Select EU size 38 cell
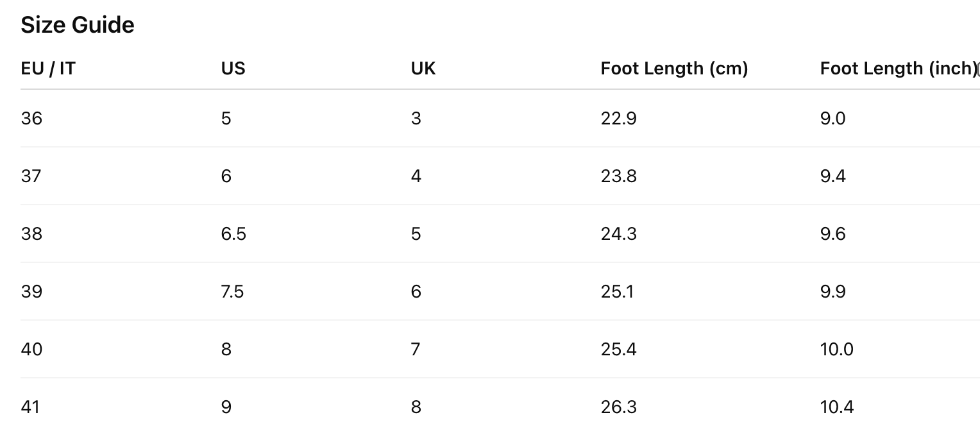 (31, 233)
